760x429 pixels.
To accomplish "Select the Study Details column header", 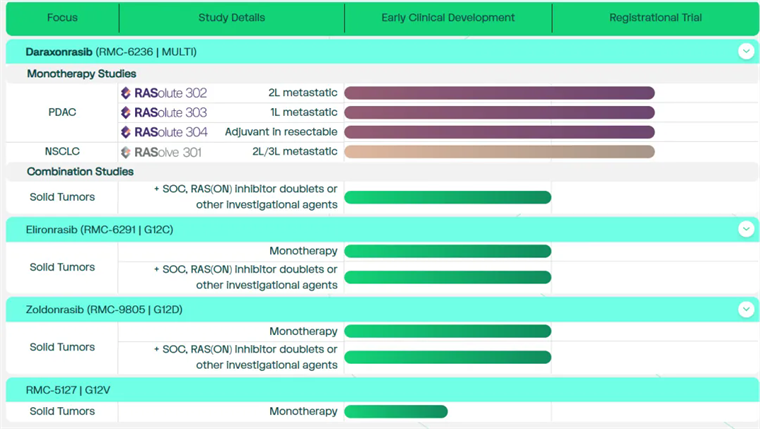I will click(x=231, y=18).
